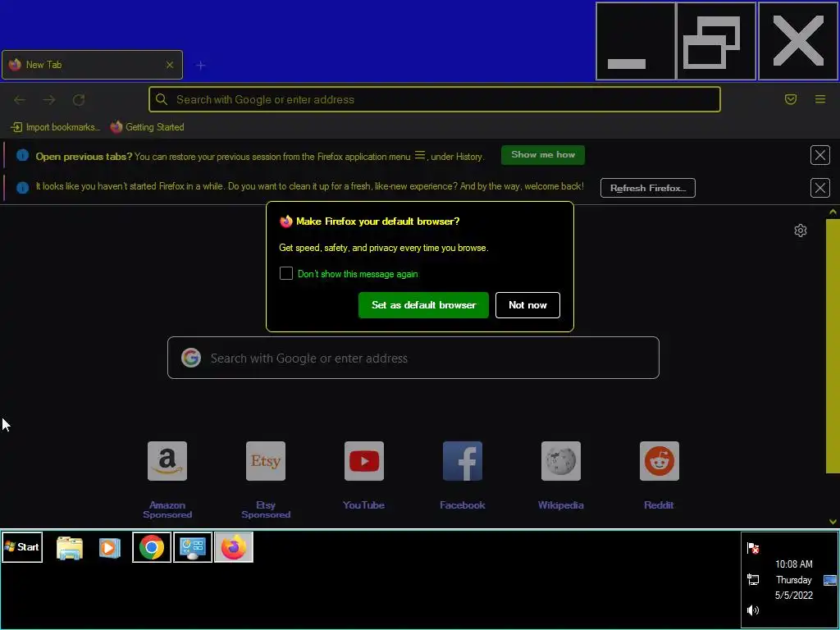Click the Firefox taskbar button
The height and width of the screenshot is (630, 840).
pos(234,547)
